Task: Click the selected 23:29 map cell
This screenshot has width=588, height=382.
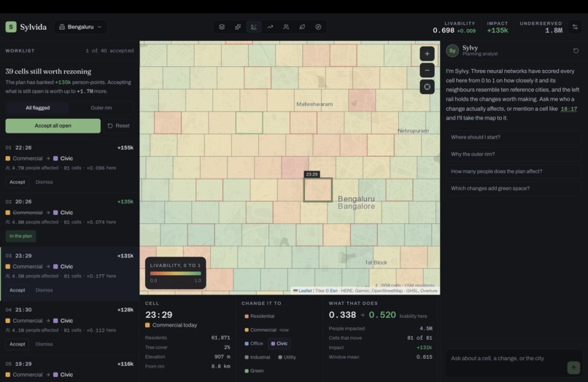Action: tap(317, 190)
